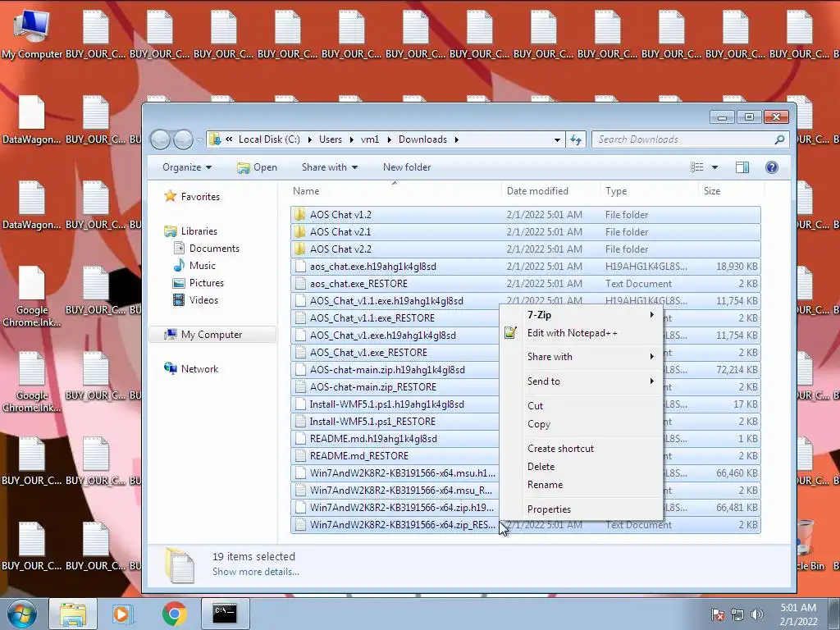840x630 pixels.
Task: Select Network in navigation pane
Action: (199, 369)
